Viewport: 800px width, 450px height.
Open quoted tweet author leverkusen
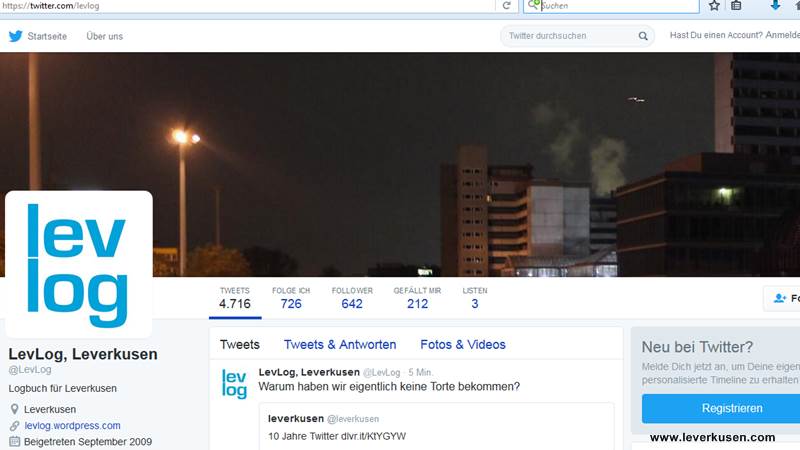[x=296, y=418]
